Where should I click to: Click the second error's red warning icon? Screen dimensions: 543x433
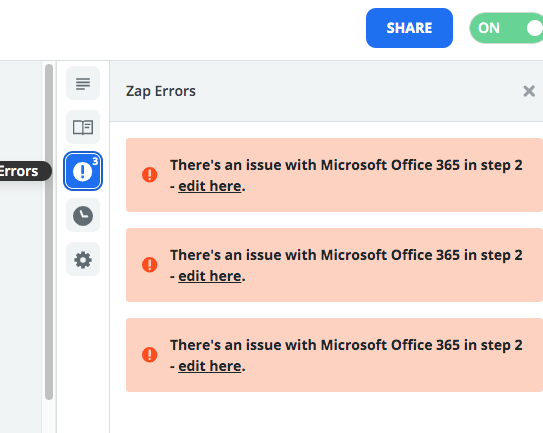coord(150,265)
